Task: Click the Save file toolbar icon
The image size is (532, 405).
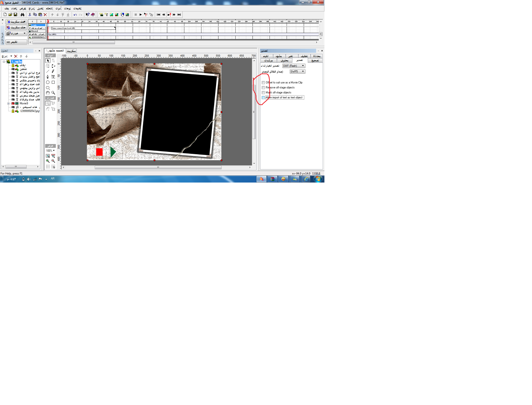Action: pyautogui.click(x=15, y=15)
